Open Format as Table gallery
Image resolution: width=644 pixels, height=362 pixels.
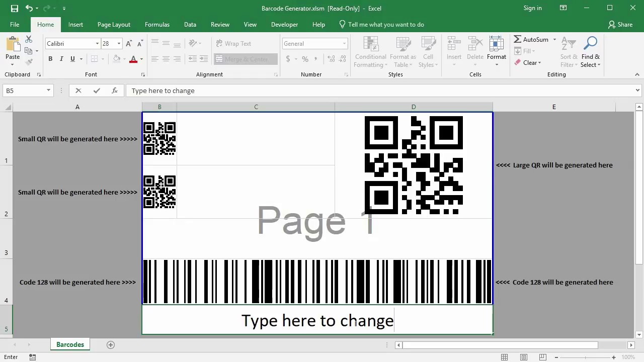tap(403, 52)
